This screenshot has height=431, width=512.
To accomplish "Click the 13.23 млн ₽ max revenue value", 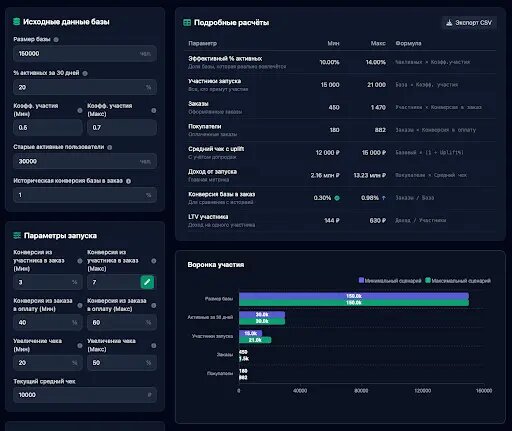I will point(370,175).
